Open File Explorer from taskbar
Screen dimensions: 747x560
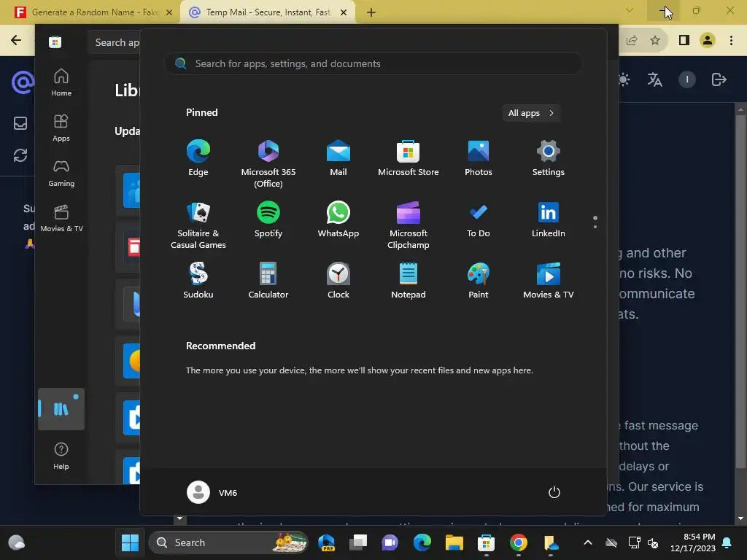click(454, 542)
